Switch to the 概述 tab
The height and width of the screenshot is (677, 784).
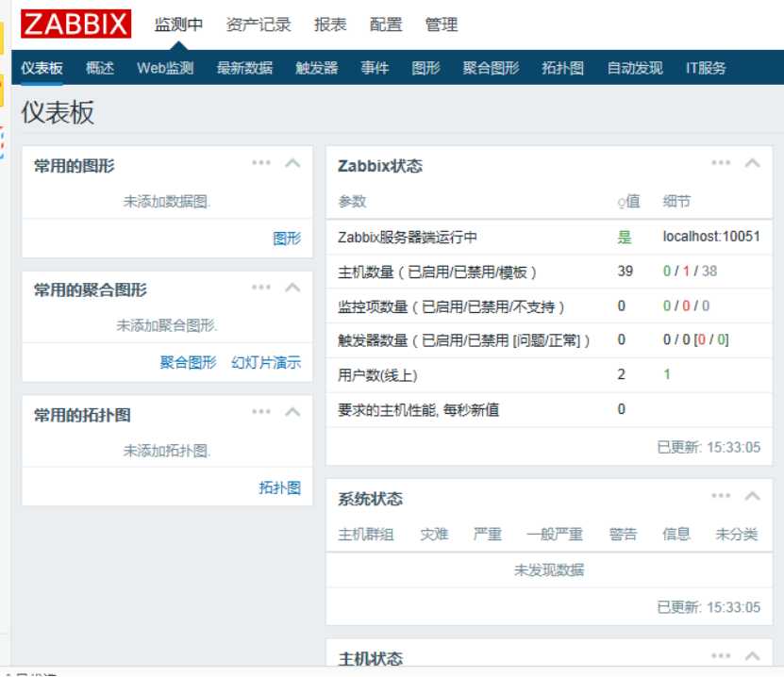pyautogui.click(x=100, y=68)
